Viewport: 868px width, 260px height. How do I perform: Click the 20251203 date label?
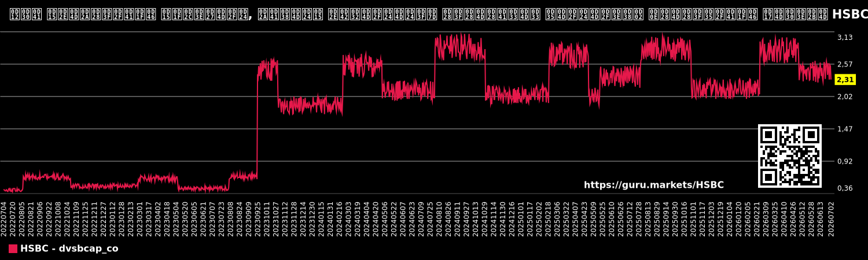point(712,218)
